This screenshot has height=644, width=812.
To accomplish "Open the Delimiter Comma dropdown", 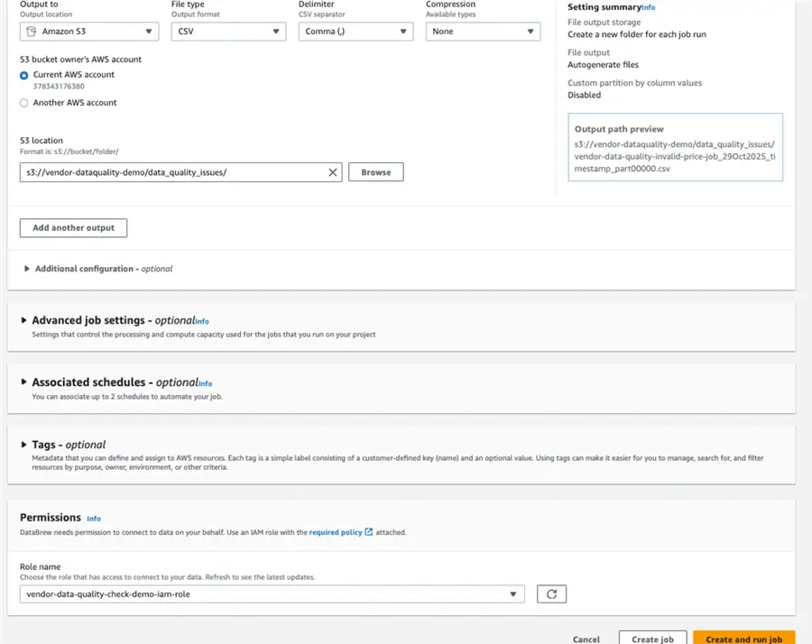I will (355, 31).
